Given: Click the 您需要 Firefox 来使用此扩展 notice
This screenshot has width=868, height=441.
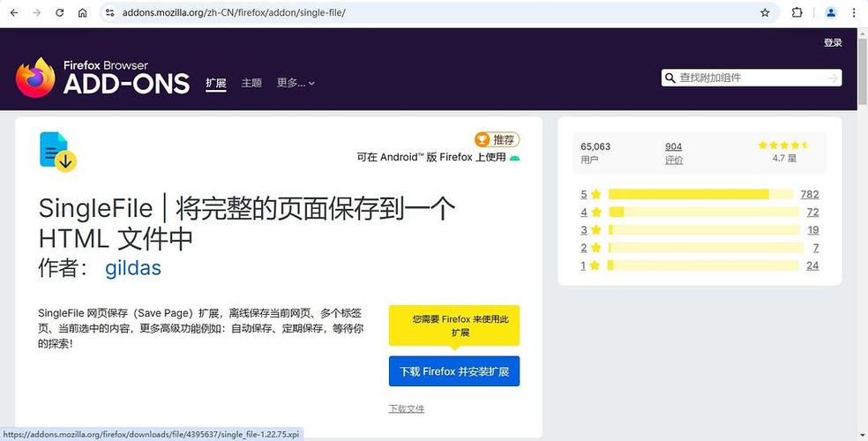Looking at the screenshot, I should [x=454, y=326].
